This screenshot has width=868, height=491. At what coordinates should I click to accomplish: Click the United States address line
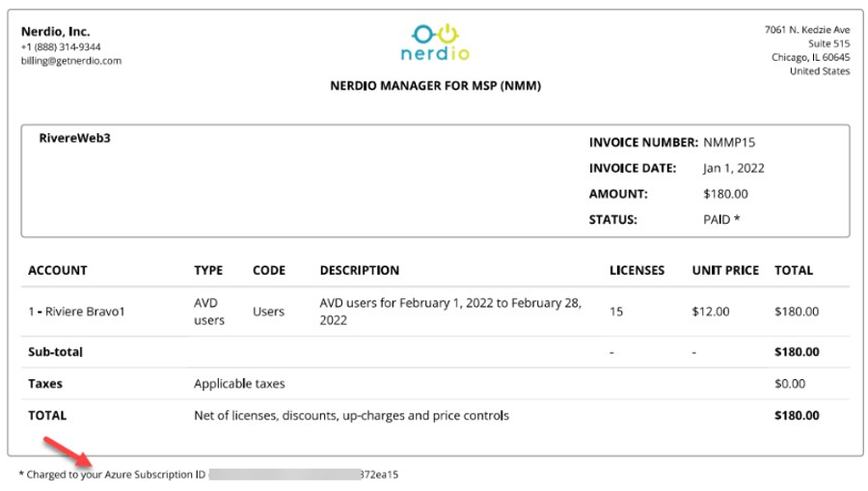coord(819,71)
